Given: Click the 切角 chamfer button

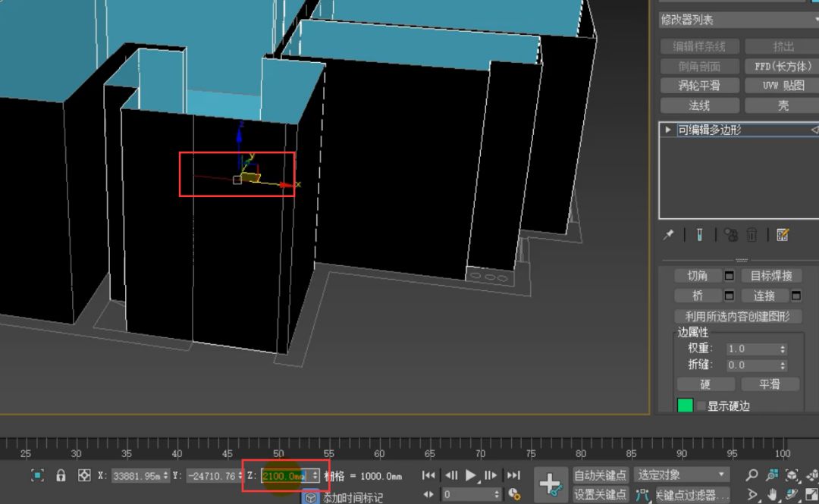Looking at the screenshot, I should click(698, 276).
